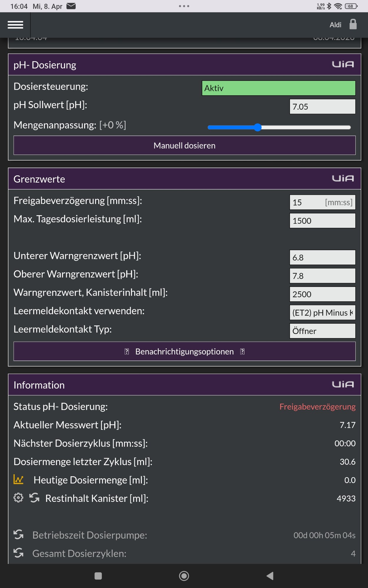Reset Gesamt Dosierzyklen counter
This screenshot has width=368, height=588.
[x=19, y=553]
